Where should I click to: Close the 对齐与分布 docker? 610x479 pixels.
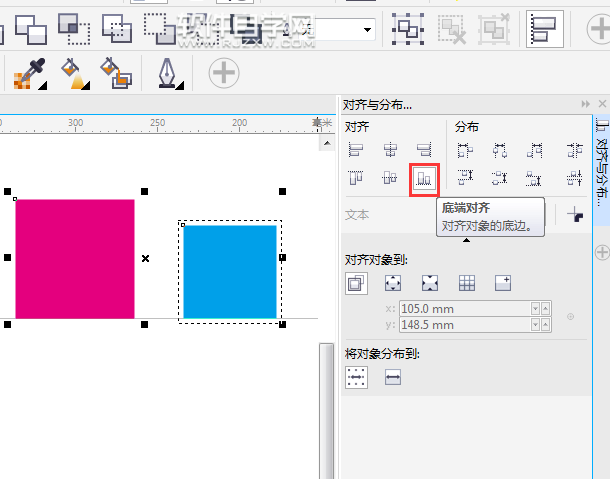pos(602,104)
